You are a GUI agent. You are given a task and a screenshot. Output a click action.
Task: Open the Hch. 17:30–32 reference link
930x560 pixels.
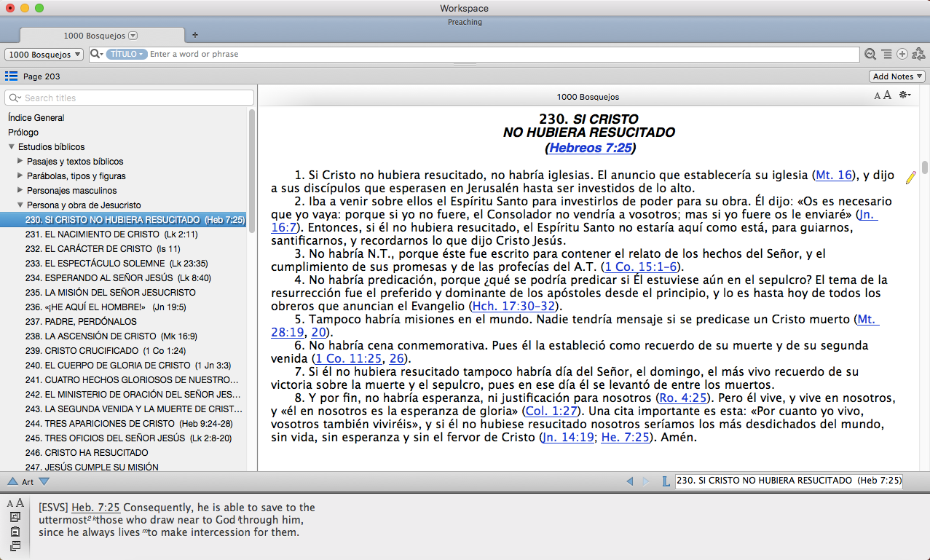click(x=514, y=307)
